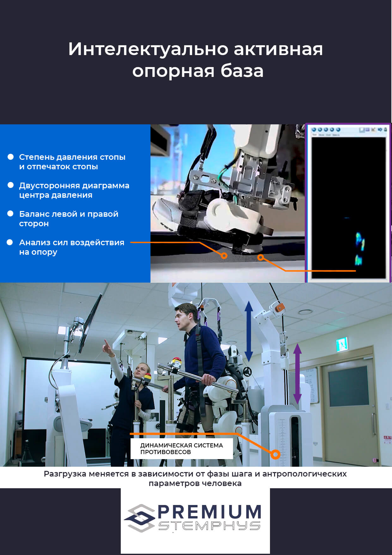Image resolution: width=392 pixels, height=555 pixels.
Task: Click the padlock icon in pressure window
Action: [x=385, y=129]
